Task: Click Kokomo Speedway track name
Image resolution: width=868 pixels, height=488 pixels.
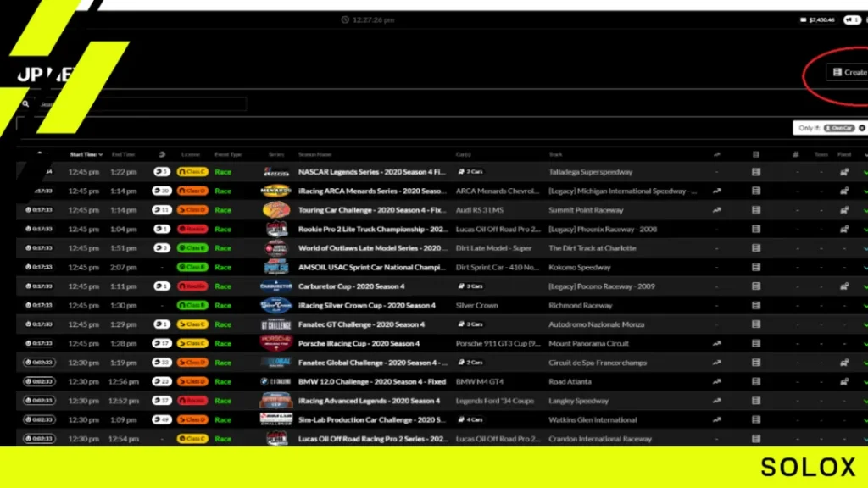Action: (x=580, y=267)
